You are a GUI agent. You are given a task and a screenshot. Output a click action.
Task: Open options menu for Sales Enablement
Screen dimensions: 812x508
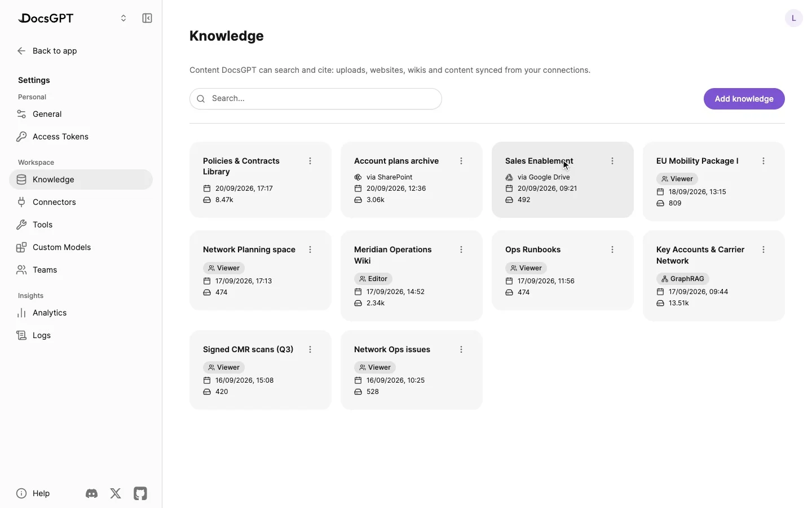coord(612,161)
